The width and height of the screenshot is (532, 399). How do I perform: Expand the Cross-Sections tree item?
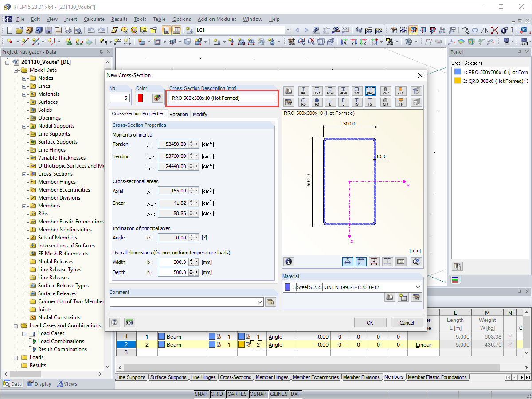[x=24, y=174]
